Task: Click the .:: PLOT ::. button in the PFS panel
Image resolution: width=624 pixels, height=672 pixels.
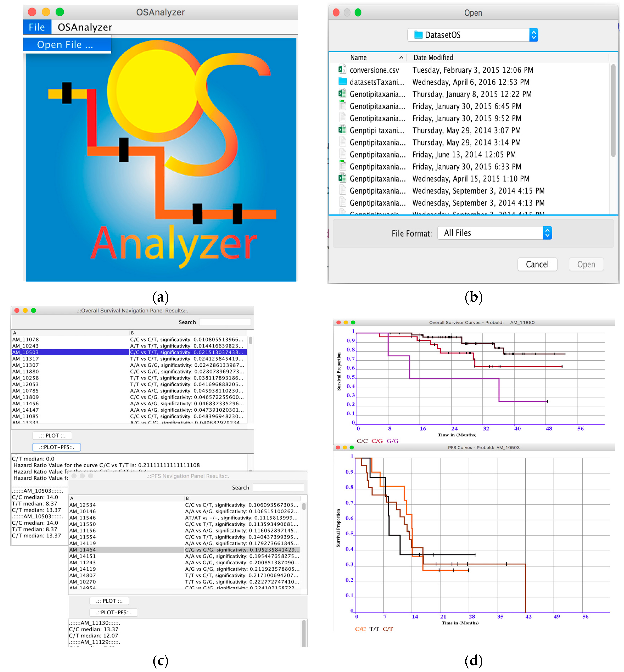Action: 109,601
